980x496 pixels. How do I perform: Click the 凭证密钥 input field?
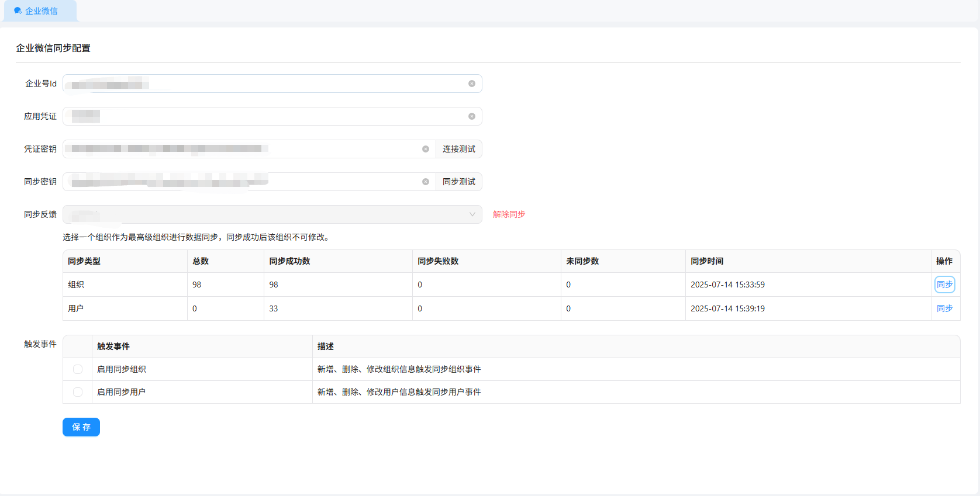(250, 149)
